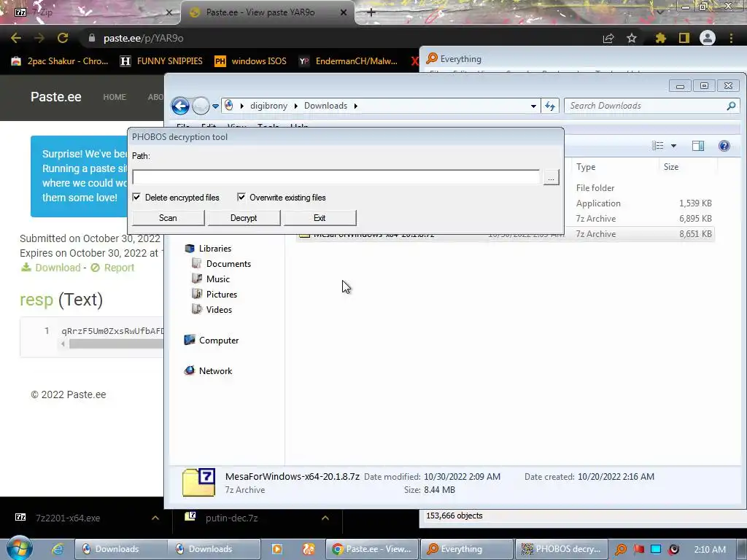Viewport: 747px width, 560px height.
Task: Select Libraries in the navigation pane
Action: [x=215, y=248]
